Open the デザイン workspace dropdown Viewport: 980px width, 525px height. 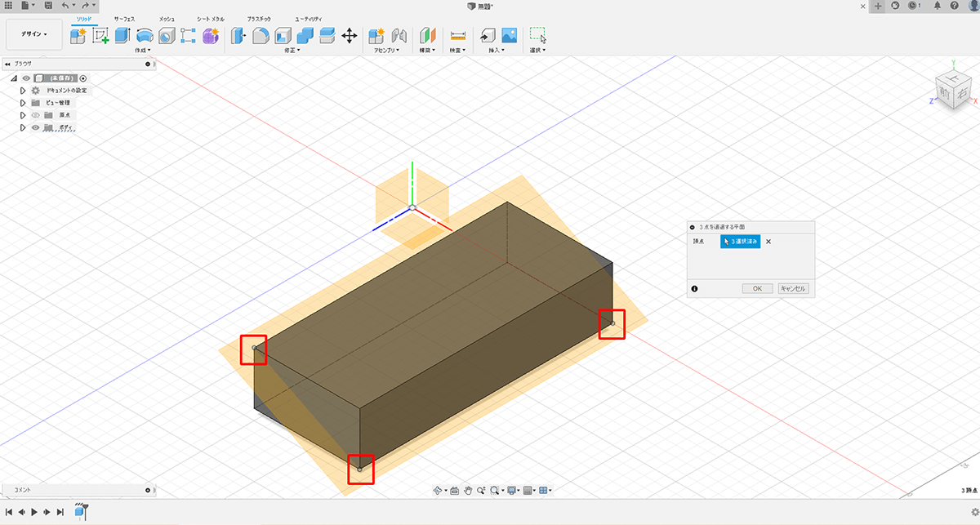tap(33, 34)
